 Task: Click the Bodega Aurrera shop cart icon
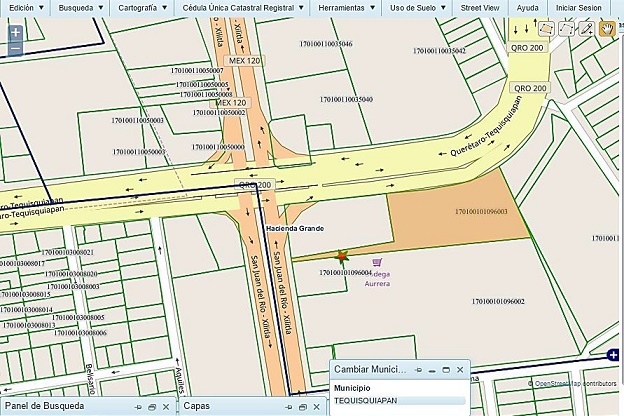tap(376, 264)
